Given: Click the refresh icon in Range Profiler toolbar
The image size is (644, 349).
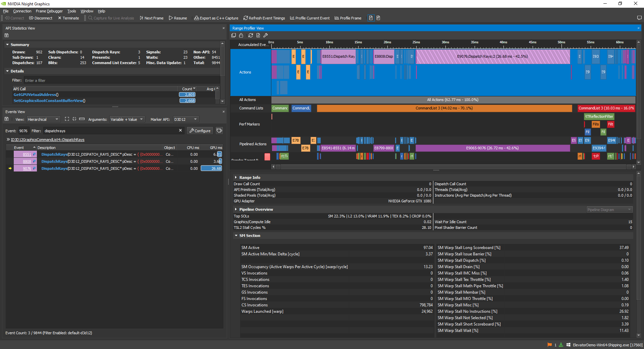Looking at the screenshot, I should coord(251,35).
